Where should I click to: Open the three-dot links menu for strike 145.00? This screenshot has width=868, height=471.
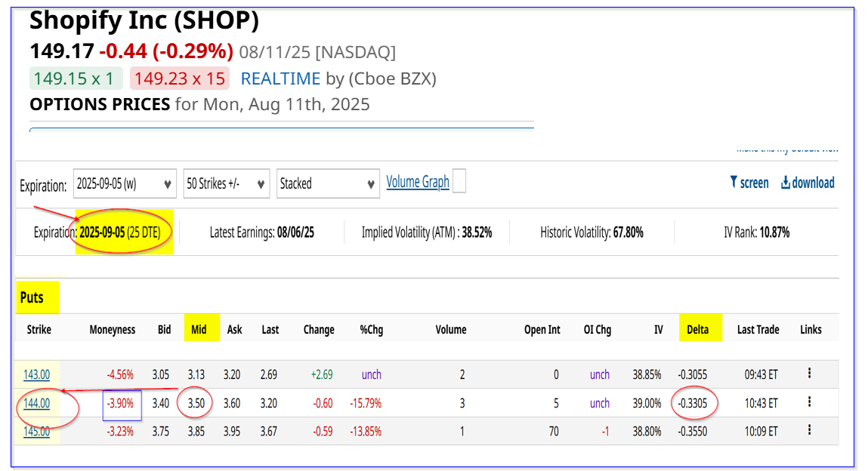tap(809, 429)
